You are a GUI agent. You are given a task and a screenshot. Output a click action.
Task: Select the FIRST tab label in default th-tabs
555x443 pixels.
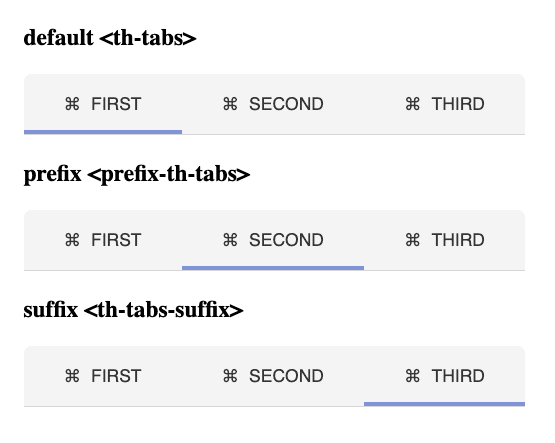tap(116, 104)
